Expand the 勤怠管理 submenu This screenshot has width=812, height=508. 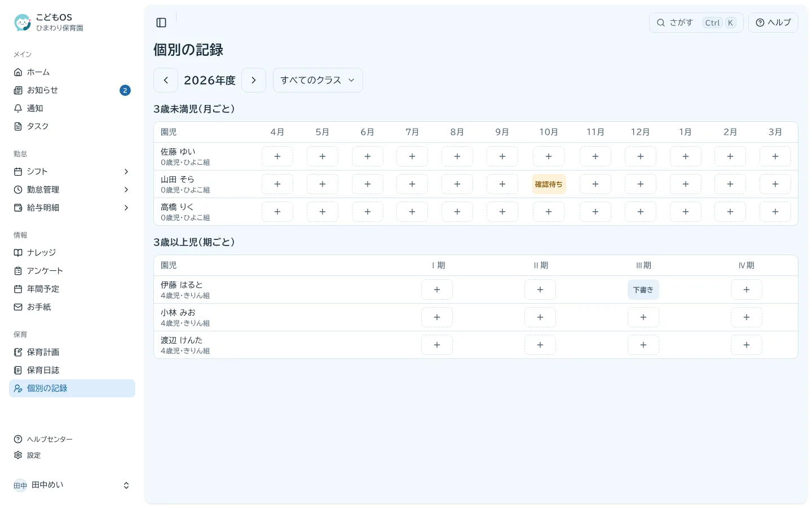[72, 190]
